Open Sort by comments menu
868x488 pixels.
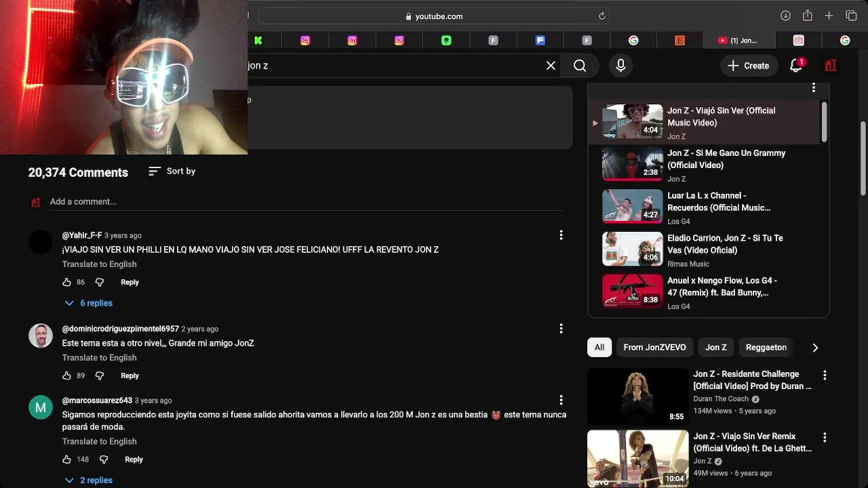[172, 171]
